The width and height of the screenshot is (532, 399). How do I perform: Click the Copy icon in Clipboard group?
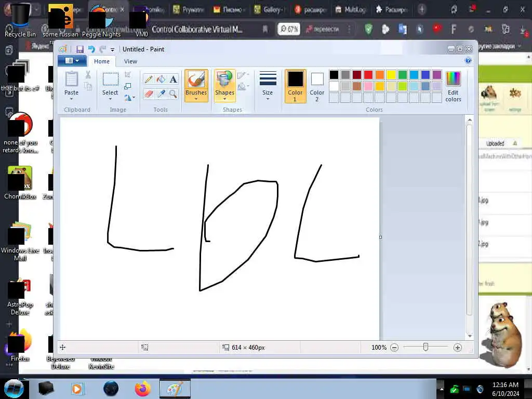point(88,86)
